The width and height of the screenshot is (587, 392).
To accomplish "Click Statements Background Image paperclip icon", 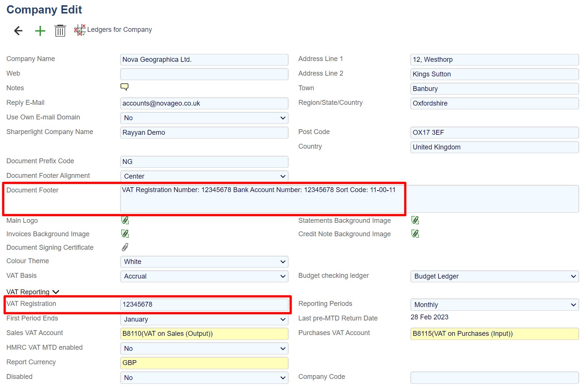I will (x=415, y=221).
